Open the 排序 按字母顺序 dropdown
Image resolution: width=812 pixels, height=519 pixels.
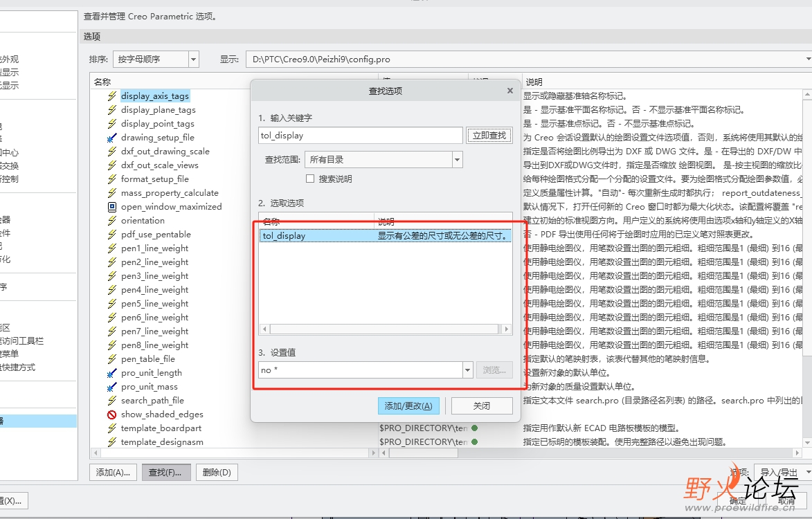click(194, 59)
